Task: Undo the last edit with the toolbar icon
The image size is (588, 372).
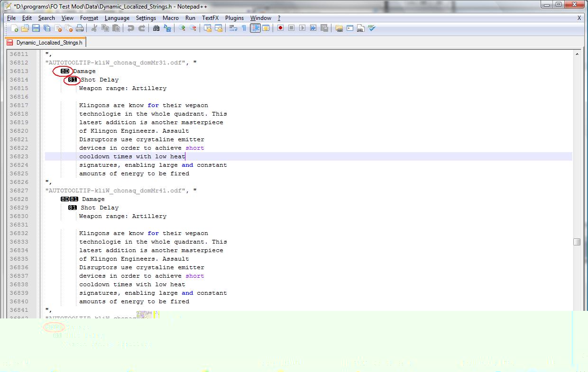Action: tap(130, 28)
